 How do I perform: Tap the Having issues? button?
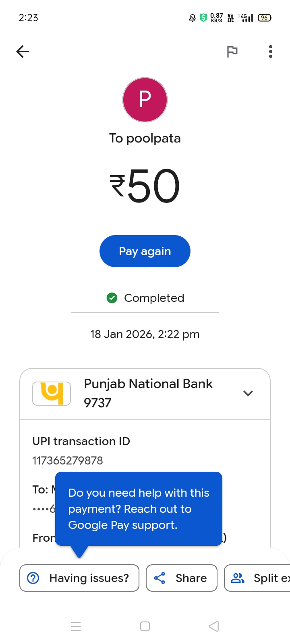tap(79, 578)
